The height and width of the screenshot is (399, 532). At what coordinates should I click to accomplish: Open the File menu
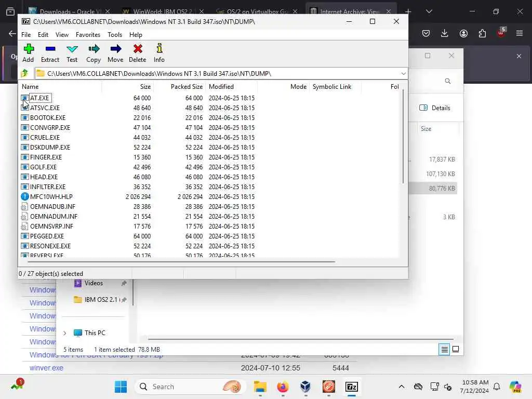26,35
